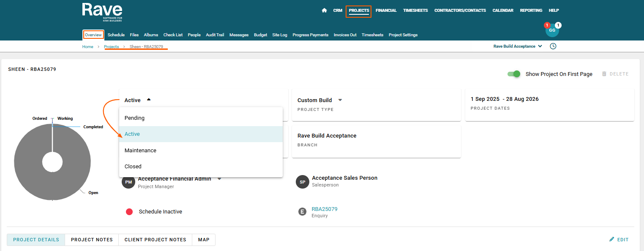Select the Map tab
Image resolution: width=644 pixels, height=251 pixels.
(204, 240)
